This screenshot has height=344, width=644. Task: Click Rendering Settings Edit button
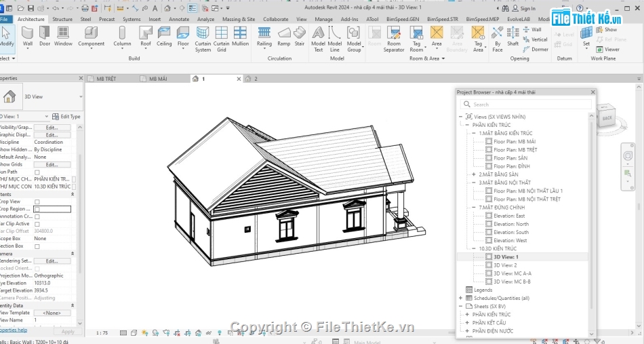[52, 261]
